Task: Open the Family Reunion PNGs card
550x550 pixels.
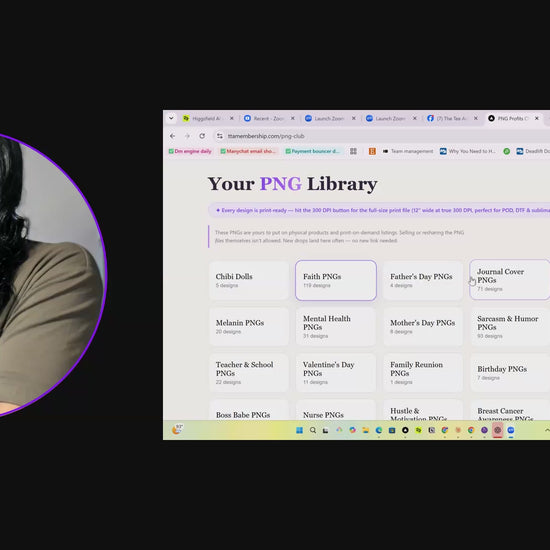Action: pyautogui.click(x=423, y=373)
